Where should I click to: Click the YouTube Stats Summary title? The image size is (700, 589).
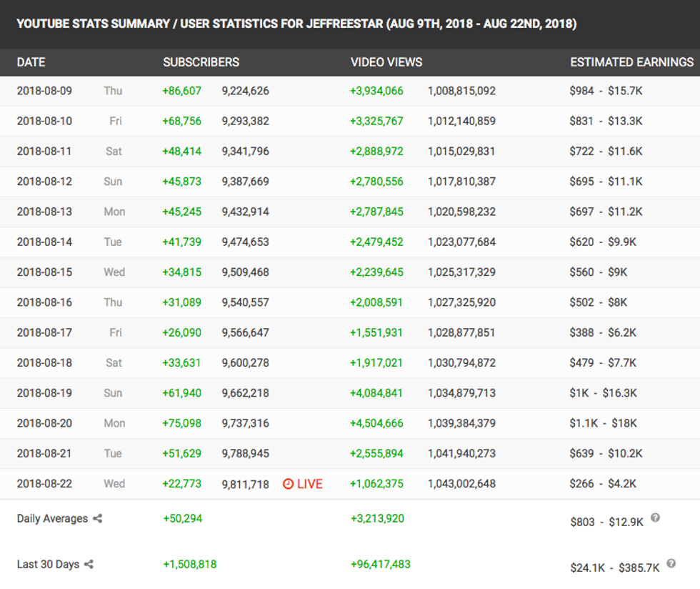tap(296, 24)
